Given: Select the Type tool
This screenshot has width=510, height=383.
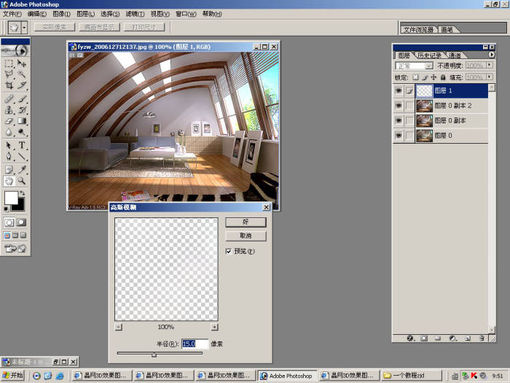Looking at the screenshot, I should [x=22, y=145].
